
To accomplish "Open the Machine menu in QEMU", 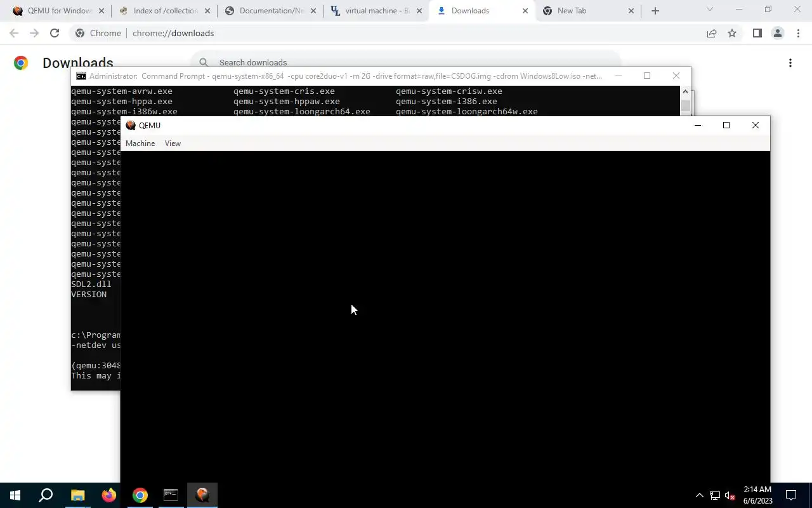I will pos(140,144).
